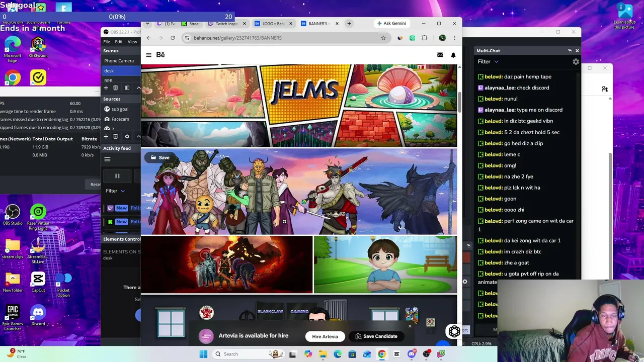
Task: Open CapCut from the taskbar
Action: (396, 354)
